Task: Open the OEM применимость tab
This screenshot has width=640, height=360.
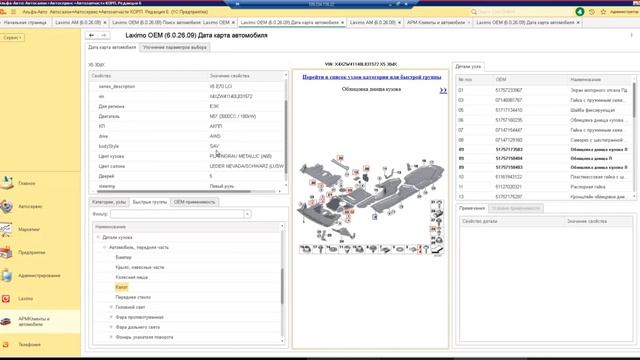Action: click(x=194, y=202)
